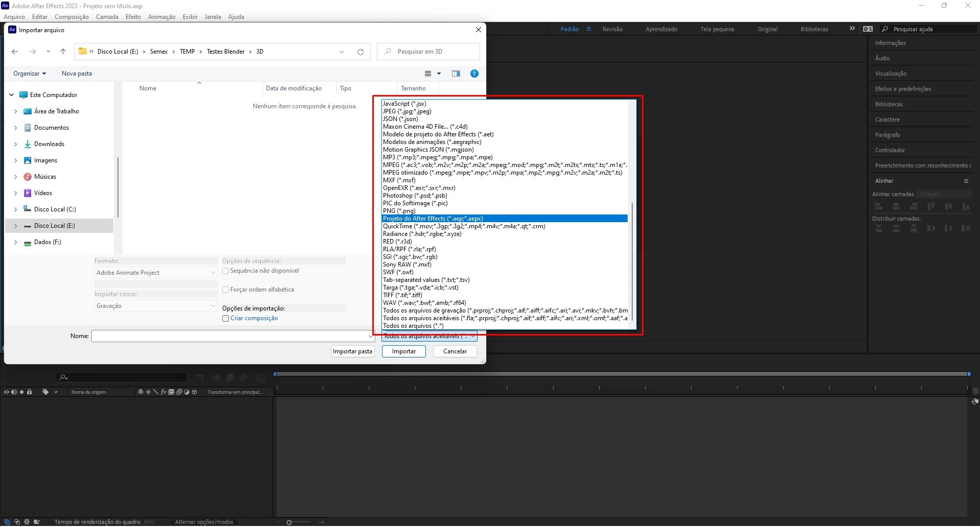Screen dimensions: 980x527
Task: Click the 'Importar' button
Action: tap(404, 351)
